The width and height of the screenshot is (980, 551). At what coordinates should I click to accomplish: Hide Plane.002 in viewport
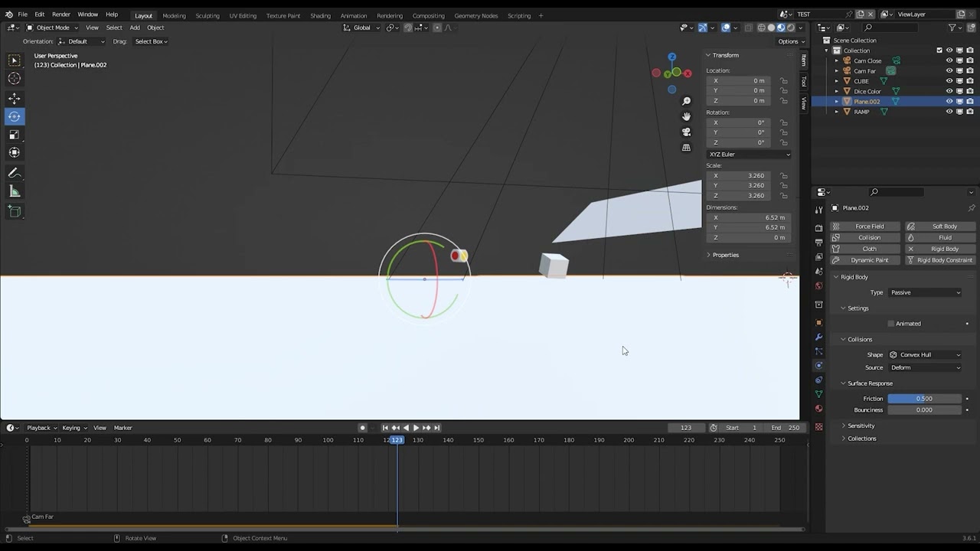[x=949, y=101]
